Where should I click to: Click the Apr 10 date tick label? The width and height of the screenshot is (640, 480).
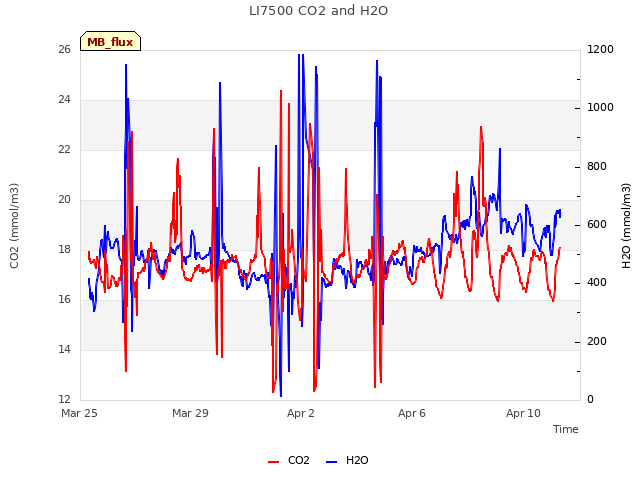(x=523, y=413)
